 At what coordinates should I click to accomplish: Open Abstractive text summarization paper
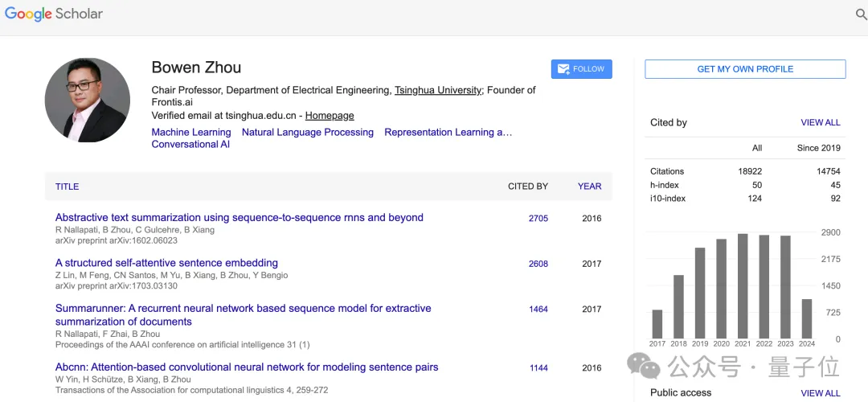coord(240,218)
